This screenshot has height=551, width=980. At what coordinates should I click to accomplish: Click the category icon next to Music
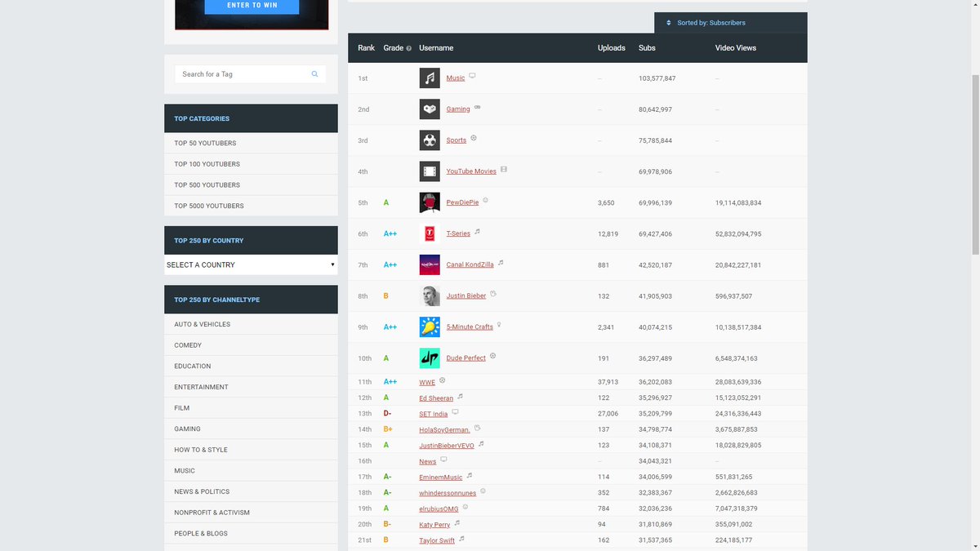tap(472, 76)
